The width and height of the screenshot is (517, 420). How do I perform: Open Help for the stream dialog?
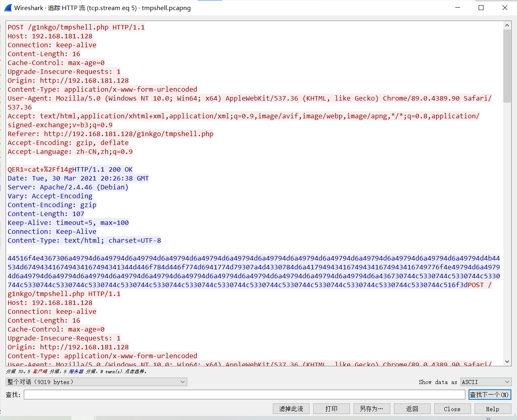pos(492,409)
